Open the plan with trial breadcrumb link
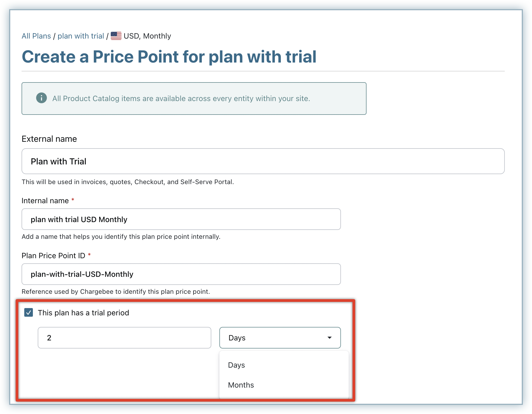The width and height of the screenshot is (532, 414). (x=81, y=36)
